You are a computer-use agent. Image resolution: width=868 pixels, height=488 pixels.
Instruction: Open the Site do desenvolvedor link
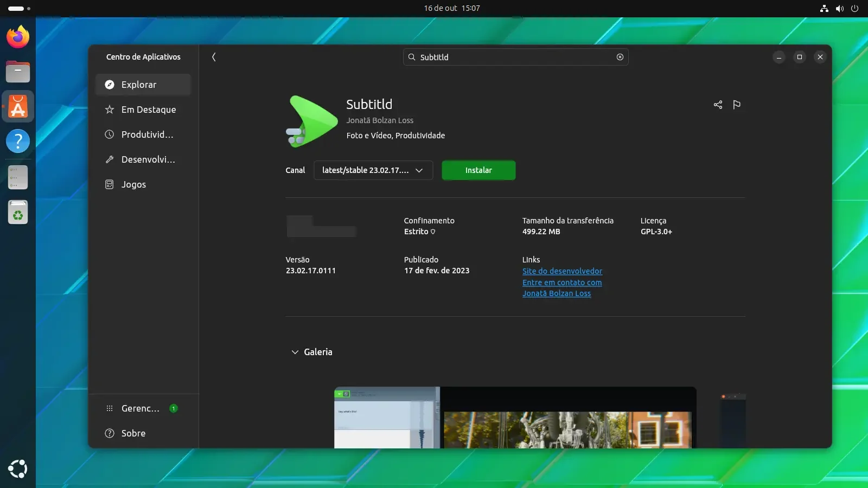(562, 271)
